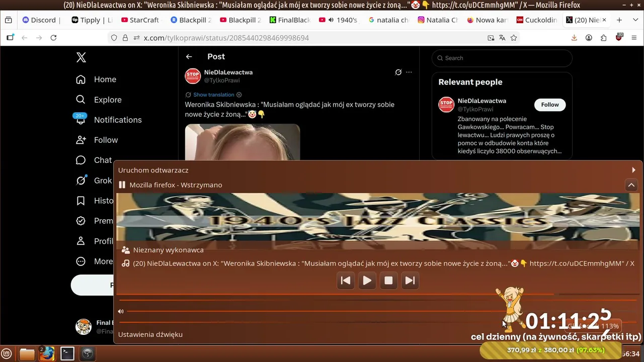
Task: Switch to the FinalBlack tab
Action: [290, 20]
